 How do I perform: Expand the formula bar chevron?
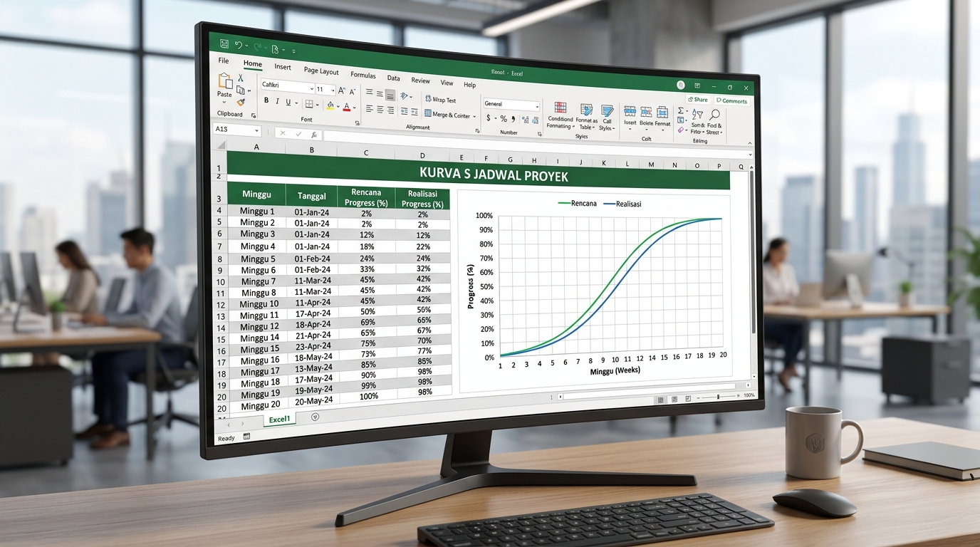(751, 155)
